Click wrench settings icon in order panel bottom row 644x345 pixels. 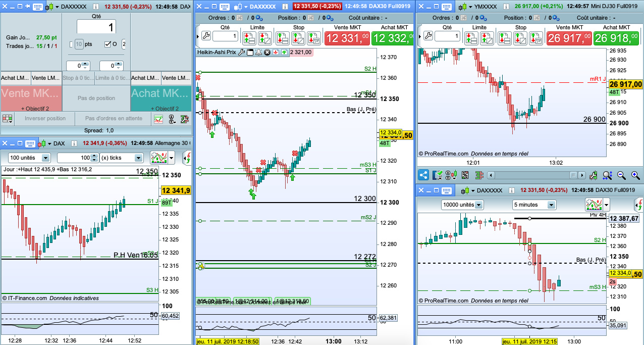point(184,119)
